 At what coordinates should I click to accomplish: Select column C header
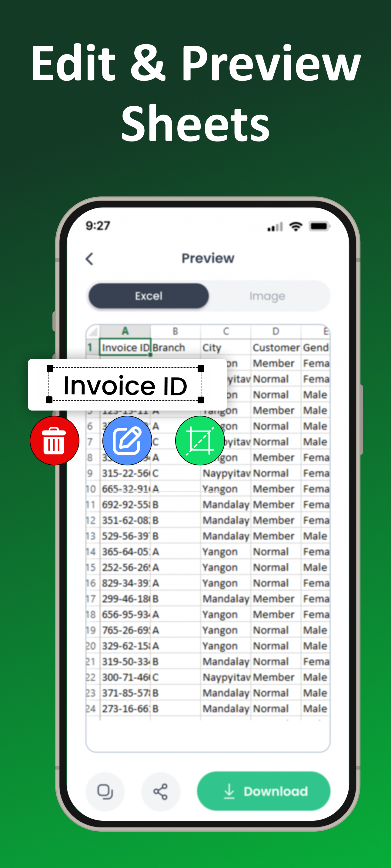click(226, 331)
